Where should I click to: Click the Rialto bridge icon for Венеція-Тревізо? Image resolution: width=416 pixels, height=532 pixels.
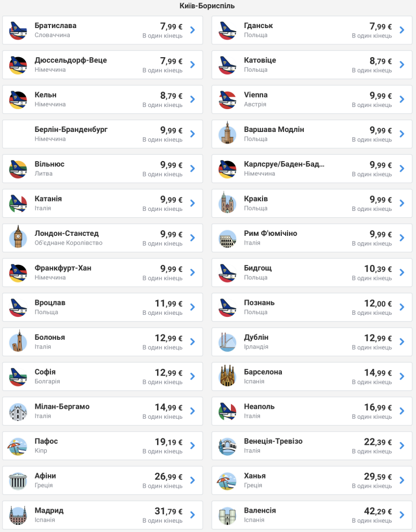(227, 446)
